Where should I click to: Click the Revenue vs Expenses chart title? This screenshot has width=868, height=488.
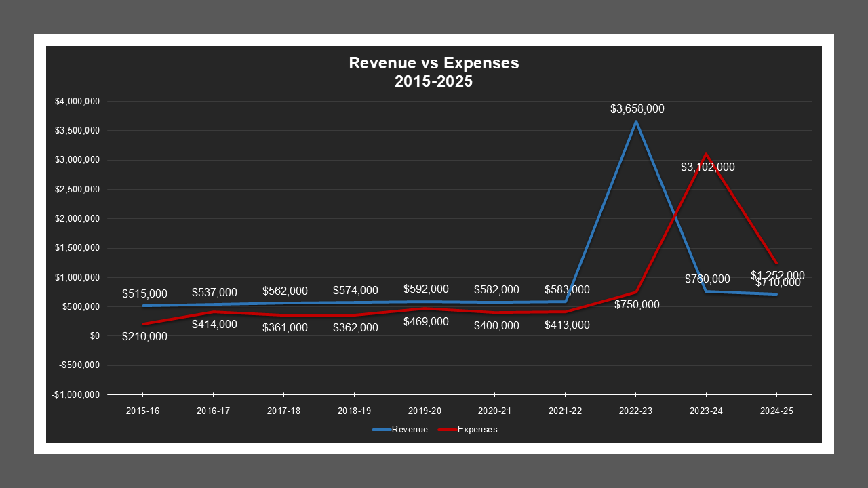[x=433, y=73]
